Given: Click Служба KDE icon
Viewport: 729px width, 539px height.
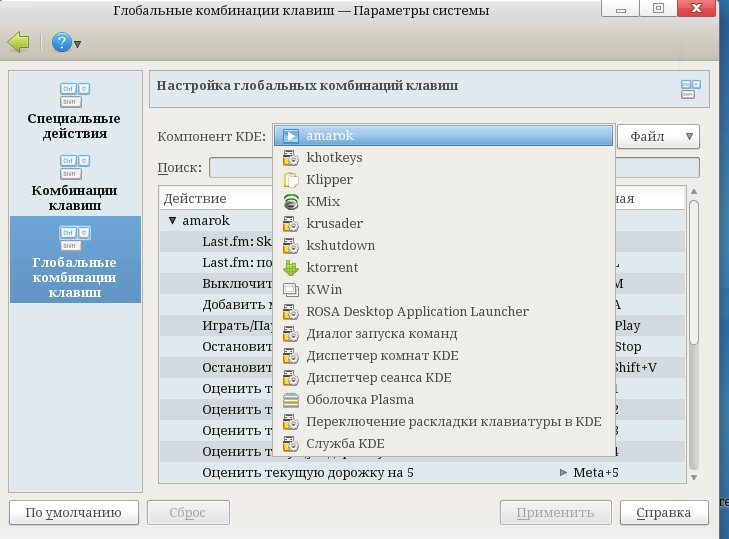Looking at the screenshot, I should [291, 444].
